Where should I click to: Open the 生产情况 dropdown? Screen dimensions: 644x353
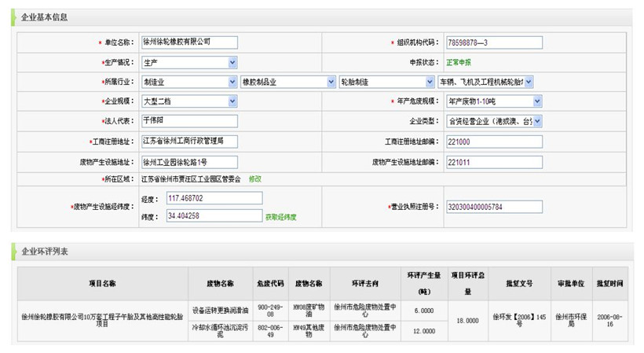click(x=189, y=62)
